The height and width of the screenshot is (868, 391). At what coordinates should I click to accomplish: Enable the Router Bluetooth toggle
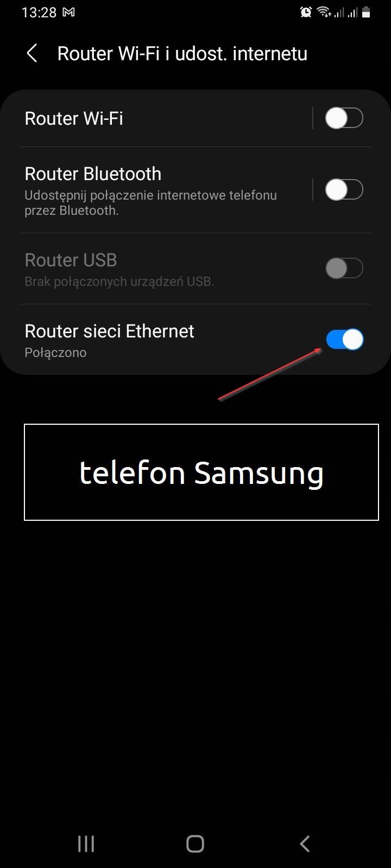pyautogui.click(x=344, y=190)
